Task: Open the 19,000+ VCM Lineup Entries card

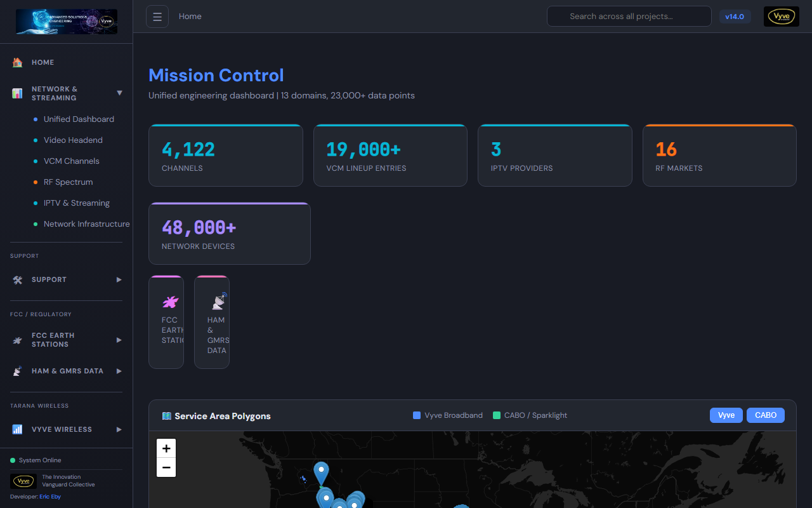Action: [x=390, y=156]
